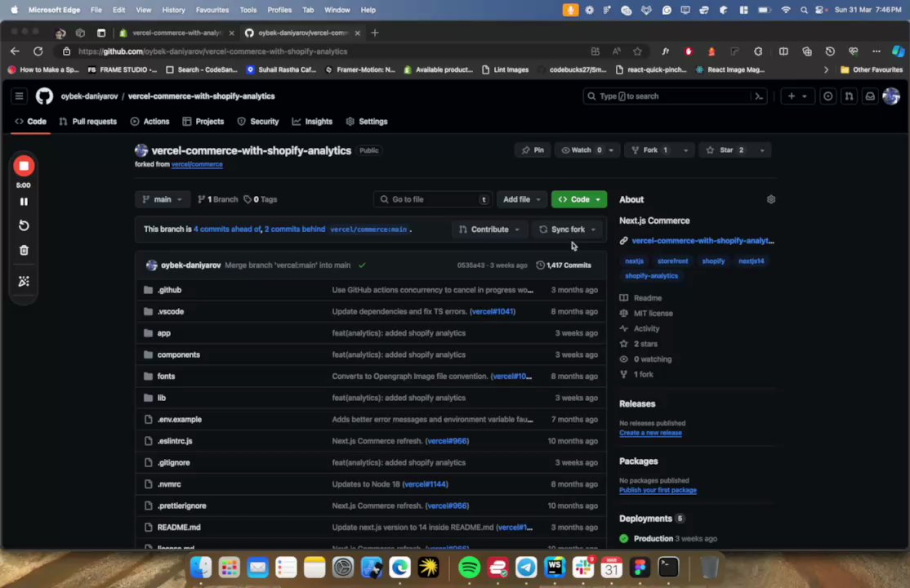Click the Pin repository button
Screen dimensions: 910x588
coord(532,150)
